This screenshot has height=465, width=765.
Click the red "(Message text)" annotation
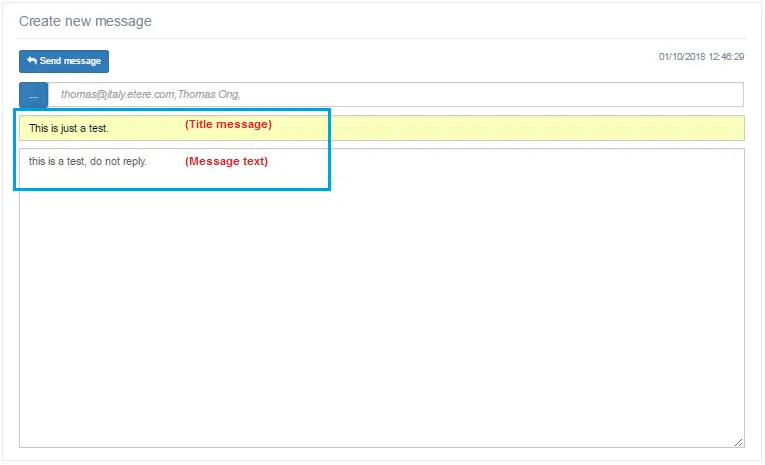226,161
